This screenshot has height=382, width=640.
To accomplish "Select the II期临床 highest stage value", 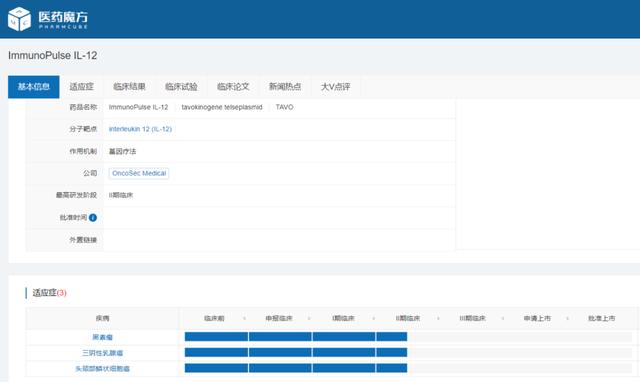I will 121,195.
